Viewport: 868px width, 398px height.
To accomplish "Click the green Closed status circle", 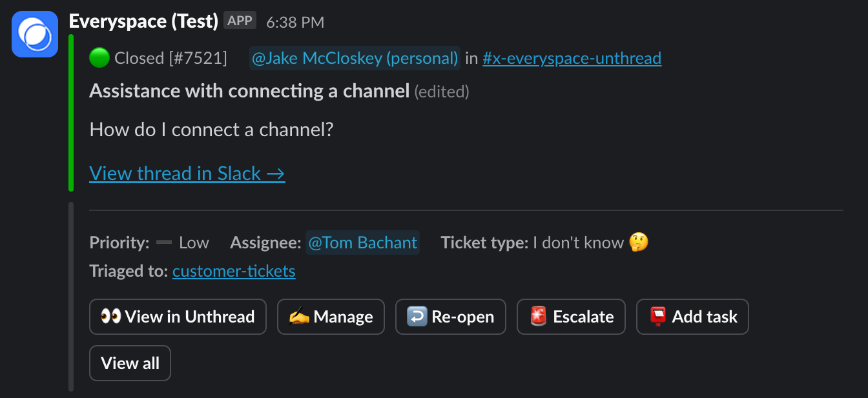I will (x=98, y=57).
